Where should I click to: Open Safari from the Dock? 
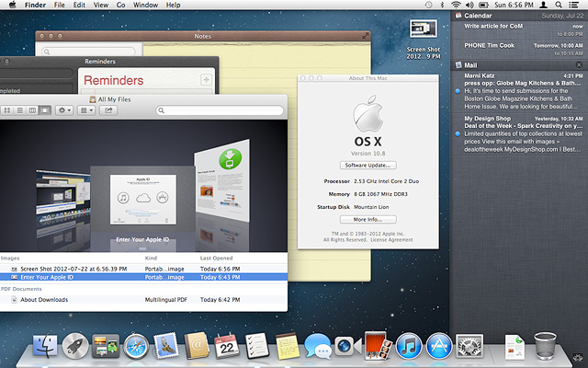135,347
